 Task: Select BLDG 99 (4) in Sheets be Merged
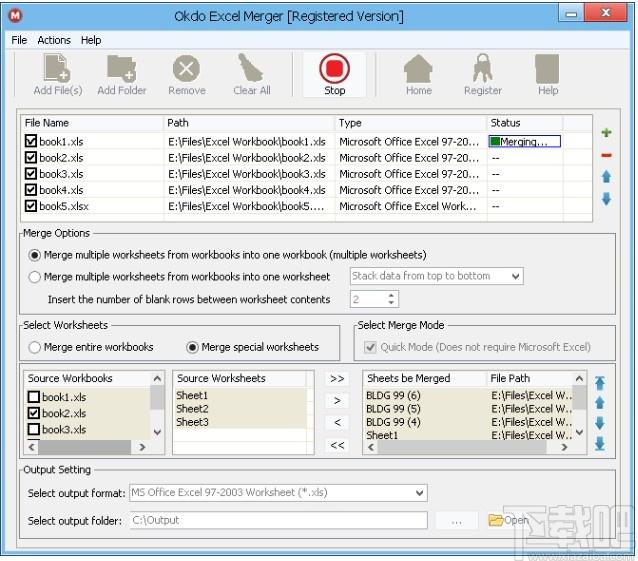[x=393, y=422]
